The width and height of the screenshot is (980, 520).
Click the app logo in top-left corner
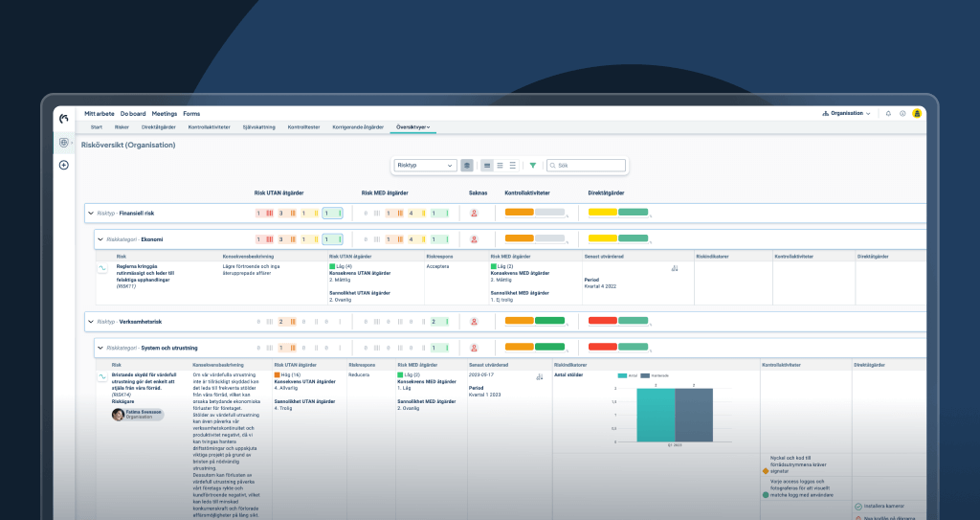click(64, 118)
